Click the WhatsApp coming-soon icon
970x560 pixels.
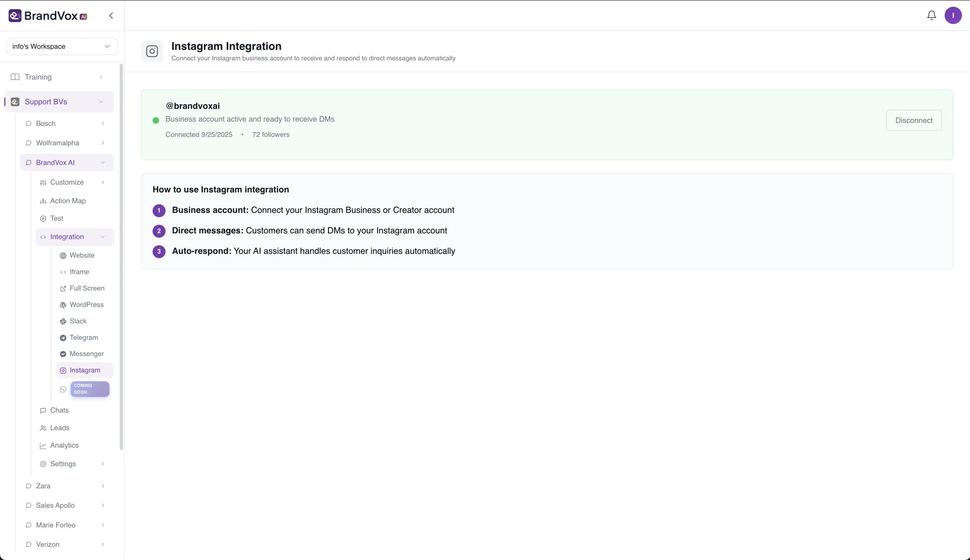click(x=63, y=389)
